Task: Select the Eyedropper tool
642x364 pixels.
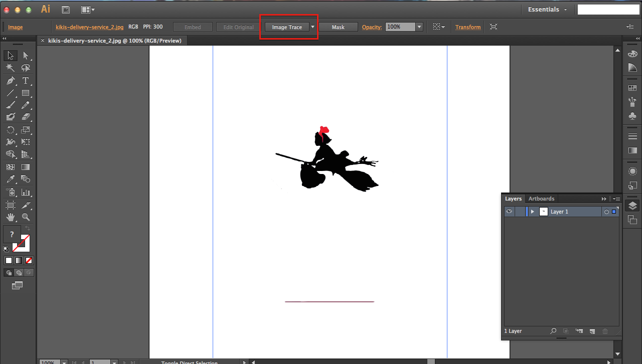Action: (11, 179)
